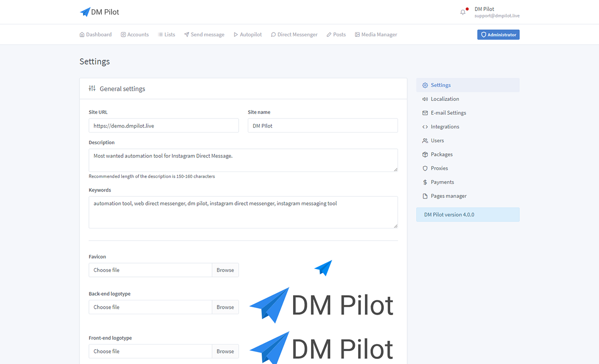599x364 pixels.
Task: Browse for a Back-end logotype file
Action: (225, 307)
